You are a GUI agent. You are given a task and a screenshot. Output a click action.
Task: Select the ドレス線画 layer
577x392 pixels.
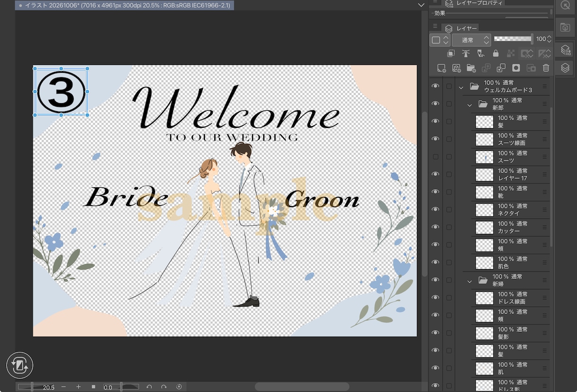coord(511,298)
